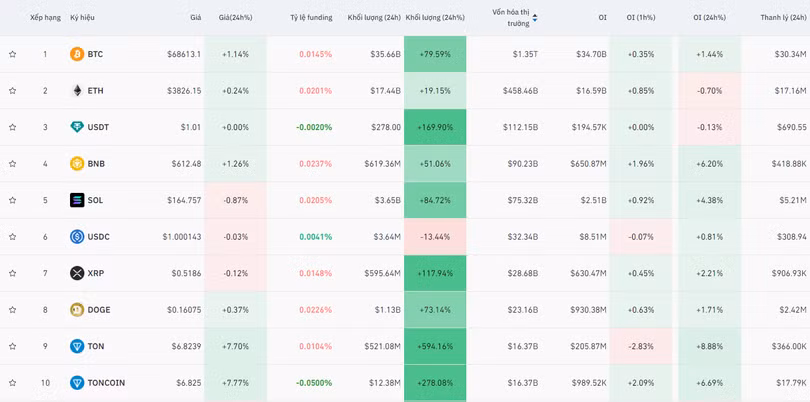Screen dimensions: 810x402
Task: Click the Dogecoin DOGE icon
Action: [x=77, y=310]
